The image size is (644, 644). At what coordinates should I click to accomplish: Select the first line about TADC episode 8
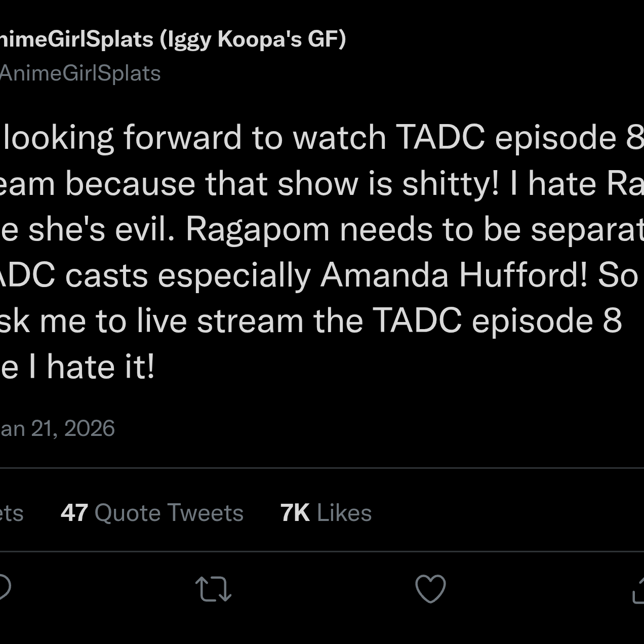[322, 138]
